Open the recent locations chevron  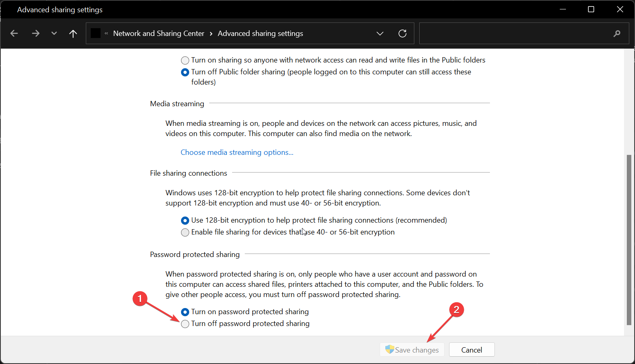coord(54,33)
